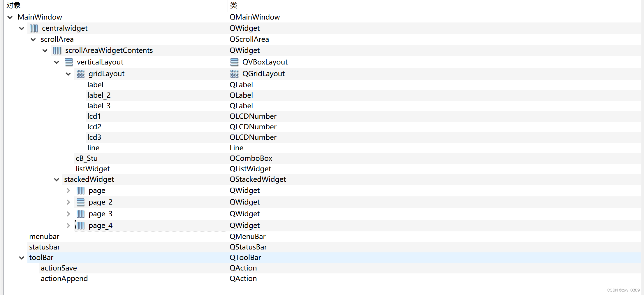
Task: Click QLCDNumber class in lcd2 row
Action: (x=253, y=127)
